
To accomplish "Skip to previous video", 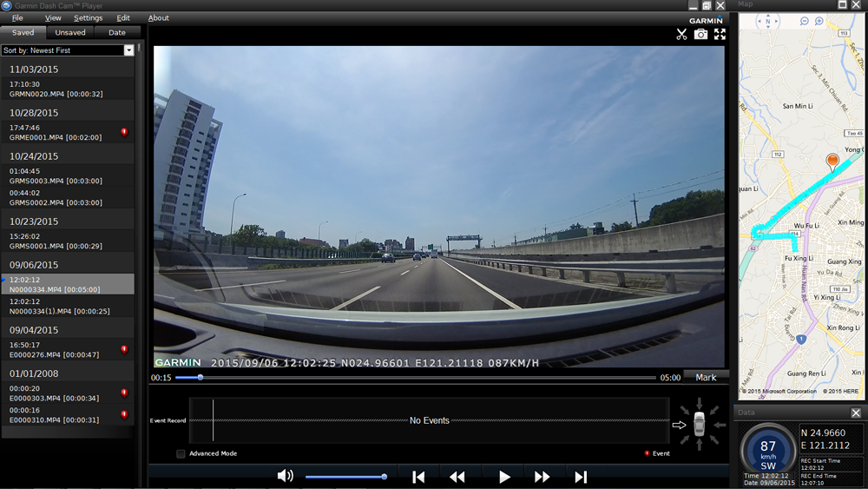I will coord(418,477).
